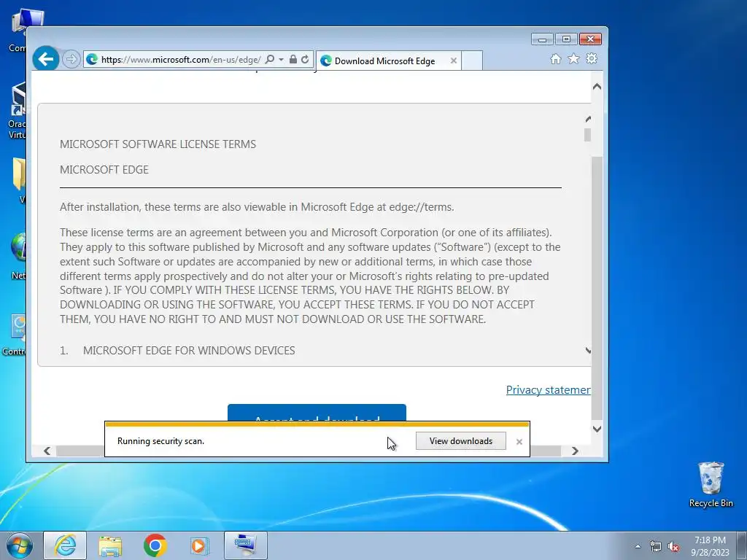This screenshot has width=747, height=560.
Task: Click the Privacy statement link
Action: [x=549, y=390]
